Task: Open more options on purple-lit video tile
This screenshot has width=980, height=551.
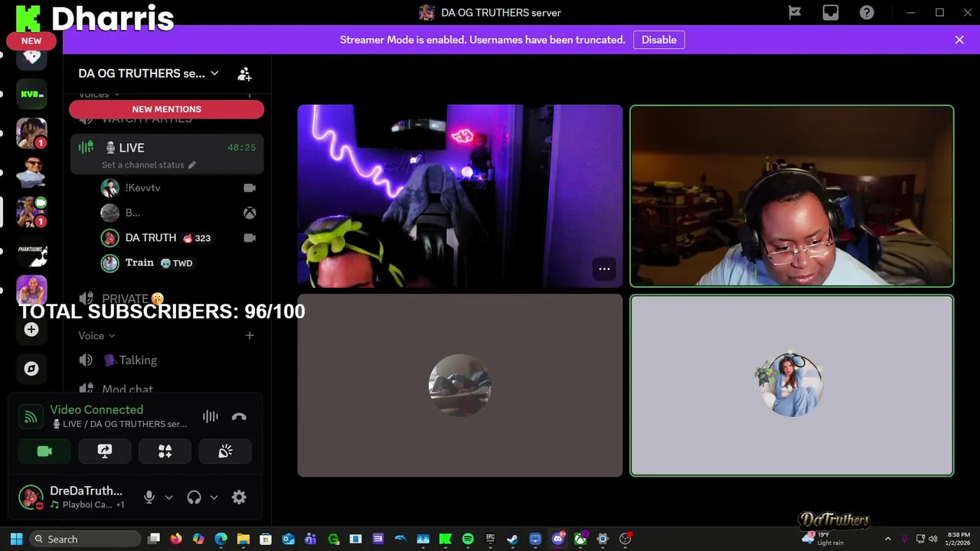Action: (x=604, y=269)
